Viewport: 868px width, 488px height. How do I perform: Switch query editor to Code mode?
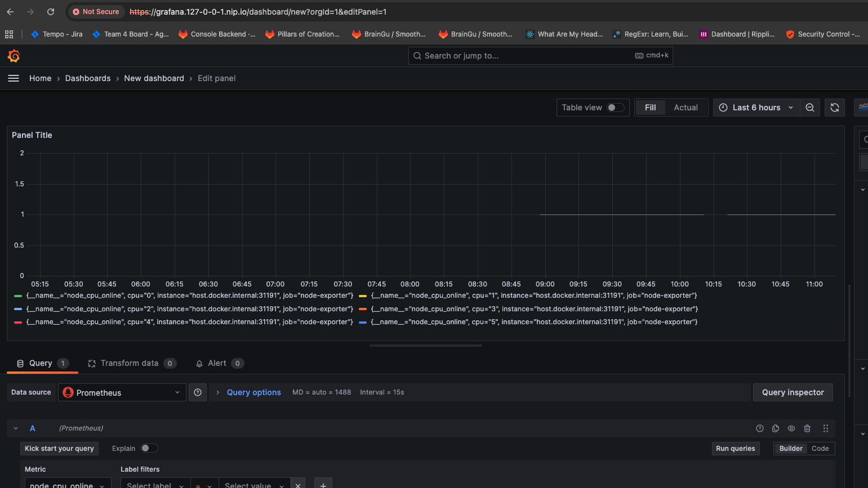(820, 449)
